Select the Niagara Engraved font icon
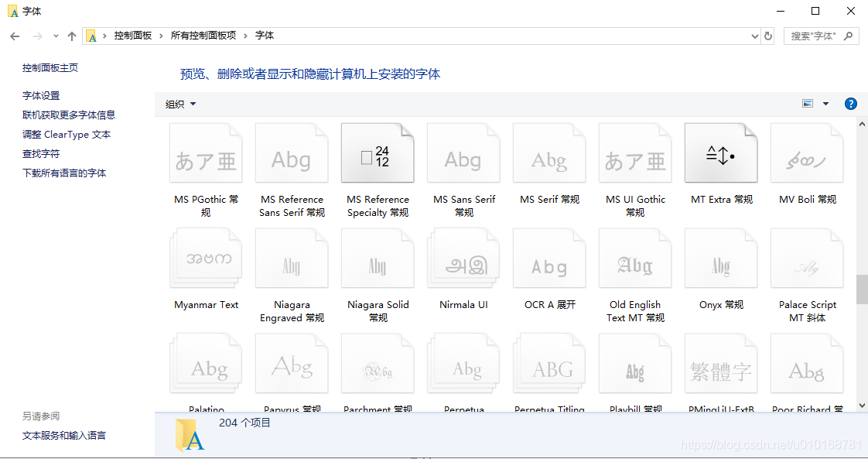 click(x=292, y=259)
